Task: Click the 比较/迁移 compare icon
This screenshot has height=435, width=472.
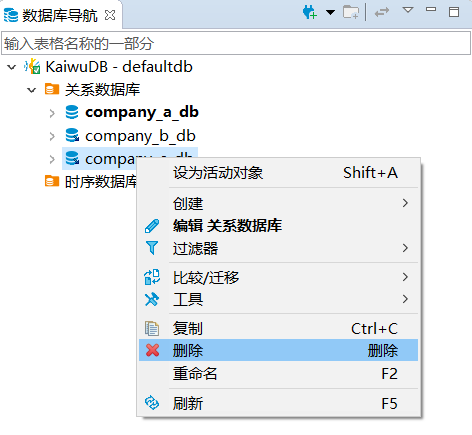Action: [x=152, y=277]
